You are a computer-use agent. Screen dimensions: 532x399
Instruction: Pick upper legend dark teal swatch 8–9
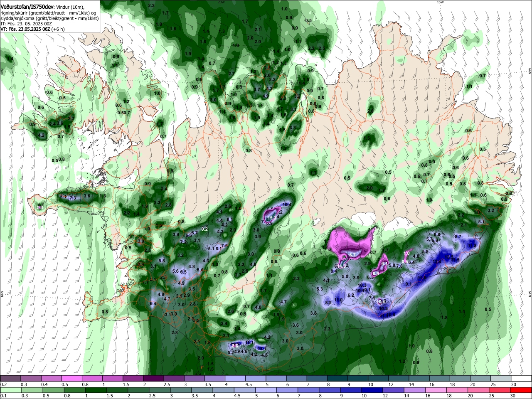click(x=337, y=378)
